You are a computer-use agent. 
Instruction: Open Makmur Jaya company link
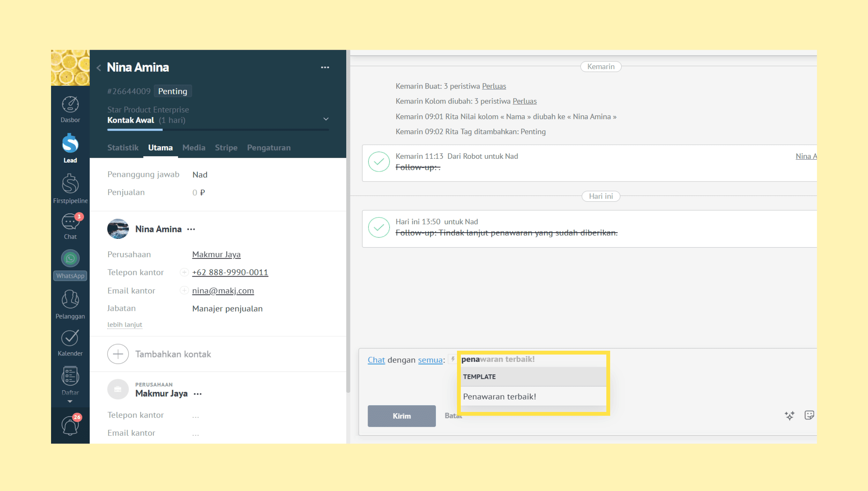tap(216, 255)
